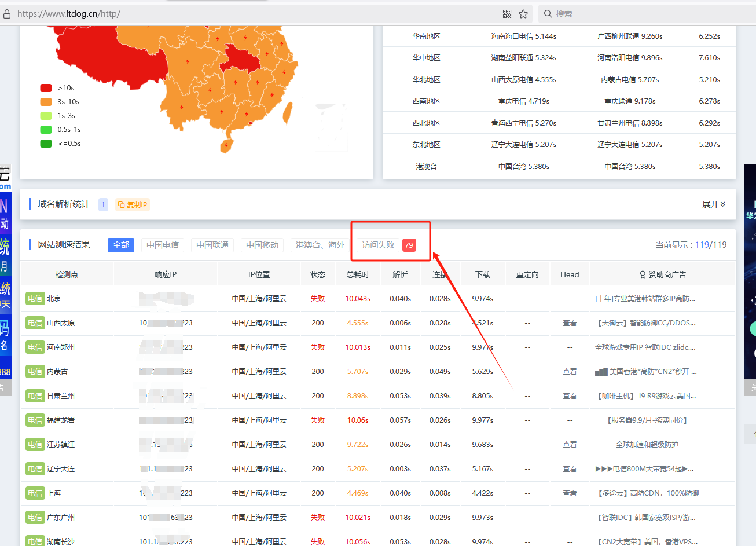
Task: Click the 79 failure count badge
Action: point(409,245)
